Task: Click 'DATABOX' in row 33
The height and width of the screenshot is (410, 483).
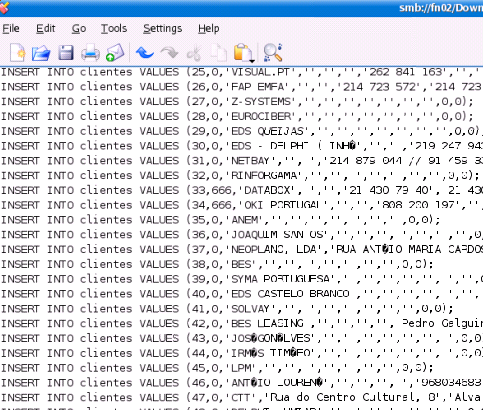Action: click(268, 190)
